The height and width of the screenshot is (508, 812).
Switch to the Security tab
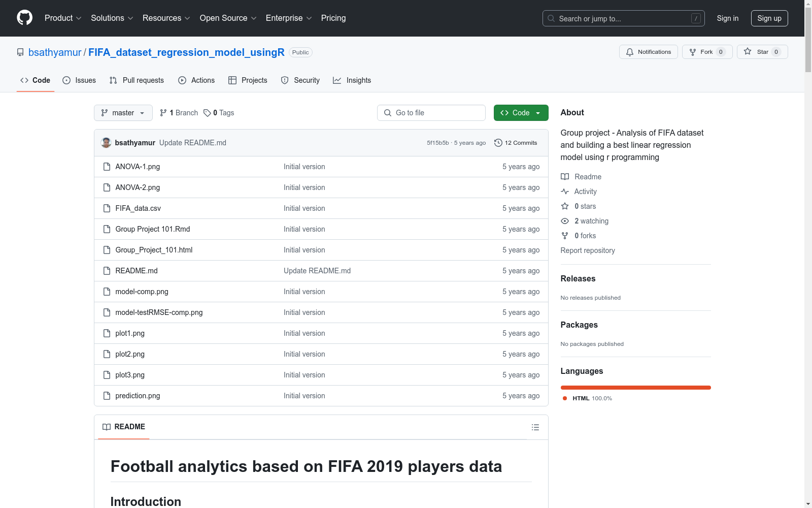tap(300, 80)
